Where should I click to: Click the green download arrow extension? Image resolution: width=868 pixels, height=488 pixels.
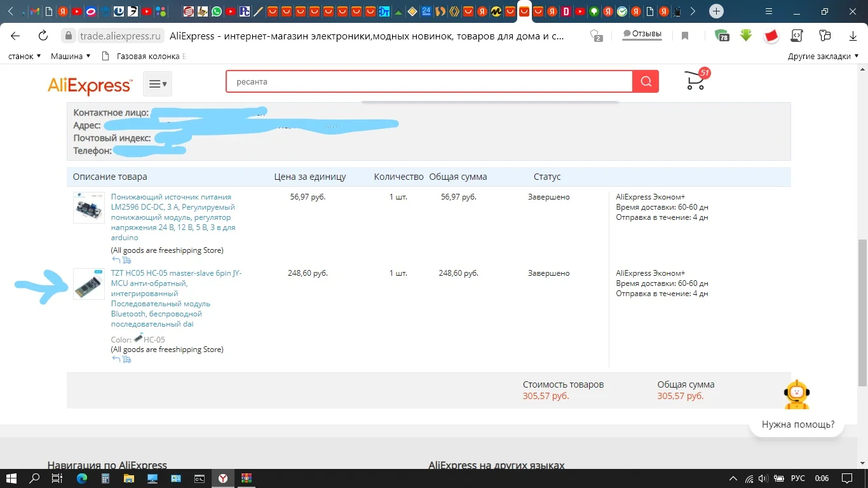746,36
